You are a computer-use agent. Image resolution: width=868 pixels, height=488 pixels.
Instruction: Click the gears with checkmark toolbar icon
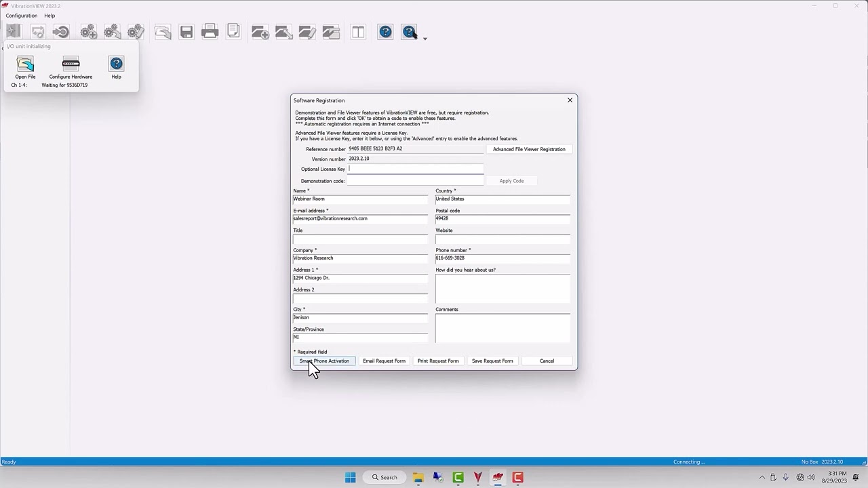point(136,32)
